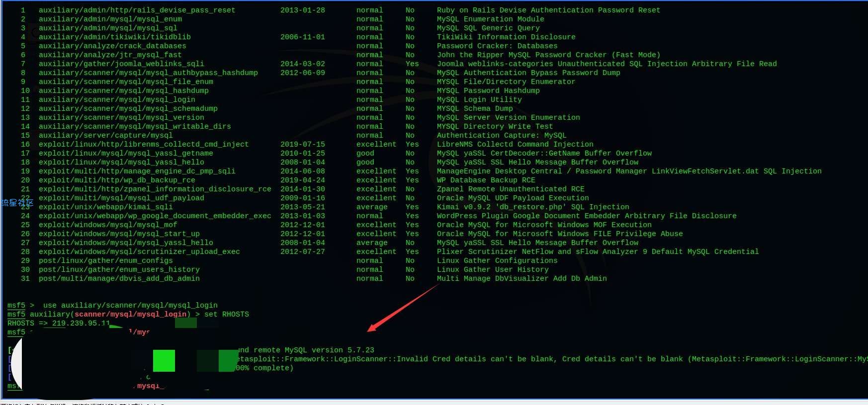Click auxiliary/scanner/mysql/mysql_writable_dirs path
Screen dimensions: 868x405
135,126
